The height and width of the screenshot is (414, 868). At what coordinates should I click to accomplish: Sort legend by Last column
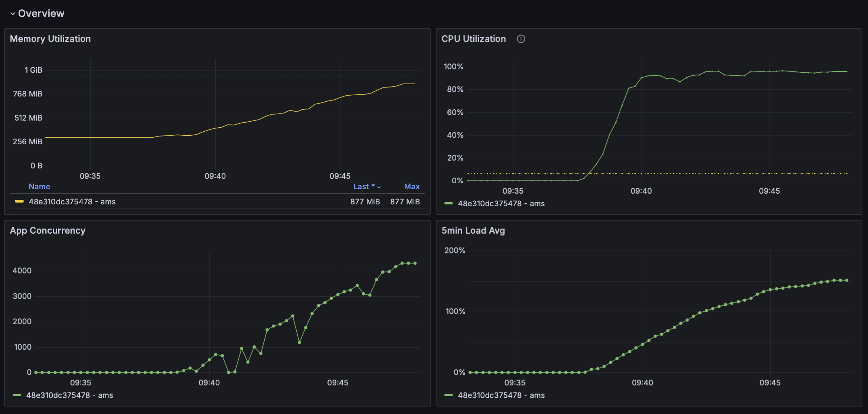[363, 187]
